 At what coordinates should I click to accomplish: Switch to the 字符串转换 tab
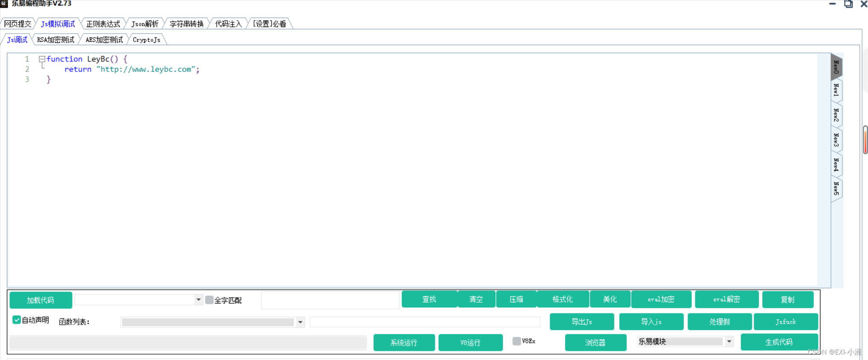tap(186, 24)
